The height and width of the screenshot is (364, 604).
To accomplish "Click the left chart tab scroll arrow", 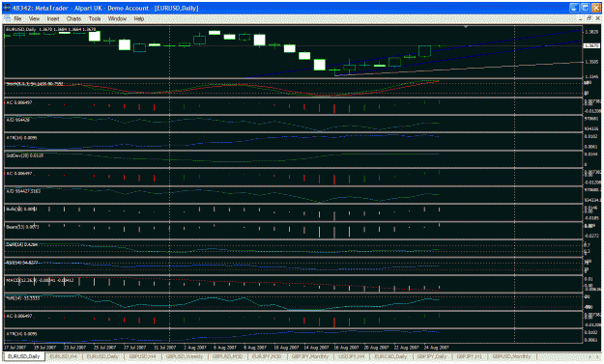I will [590, 356].
